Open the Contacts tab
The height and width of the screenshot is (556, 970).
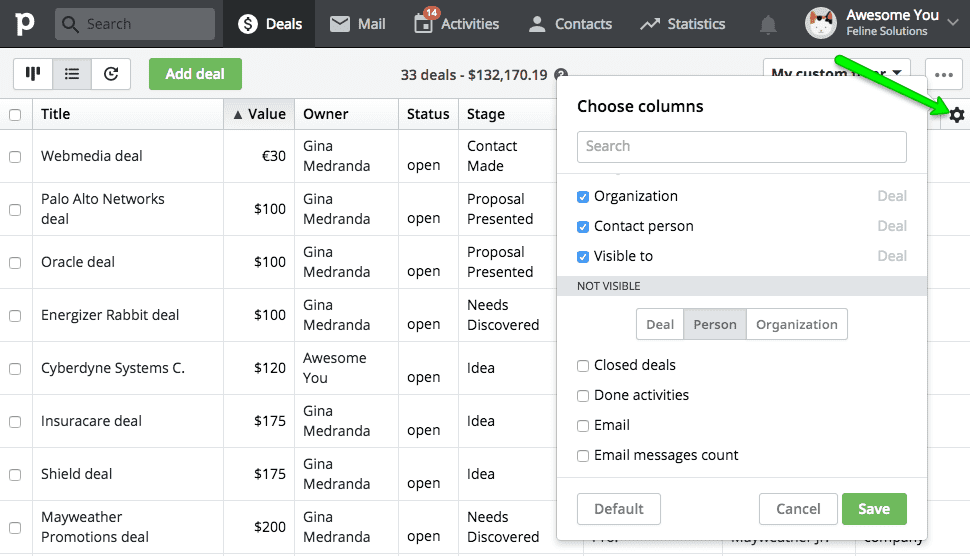570,24
